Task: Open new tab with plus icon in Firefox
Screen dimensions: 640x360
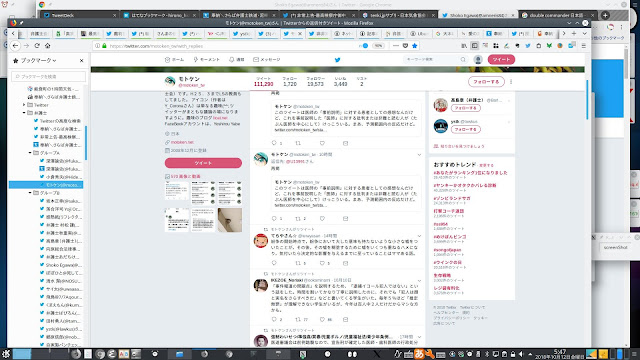Action: 574,33
